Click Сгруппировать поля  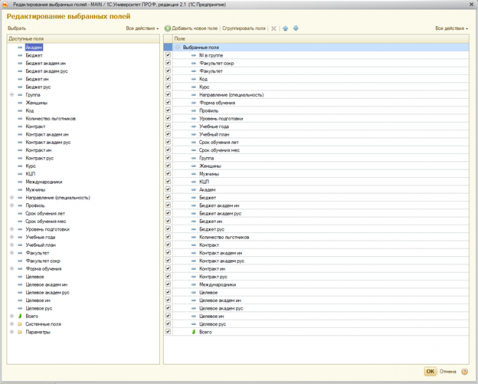(x=244, y=28)
